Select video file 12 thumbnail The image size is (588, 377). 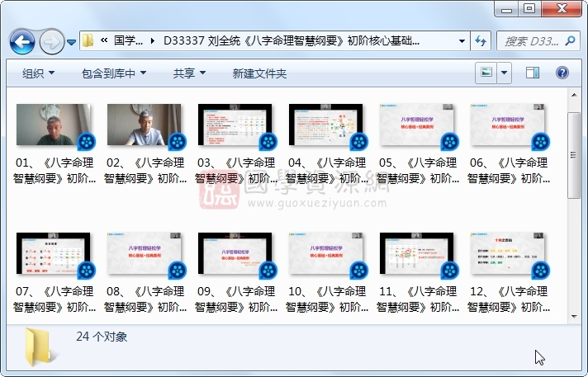[509, 255]
